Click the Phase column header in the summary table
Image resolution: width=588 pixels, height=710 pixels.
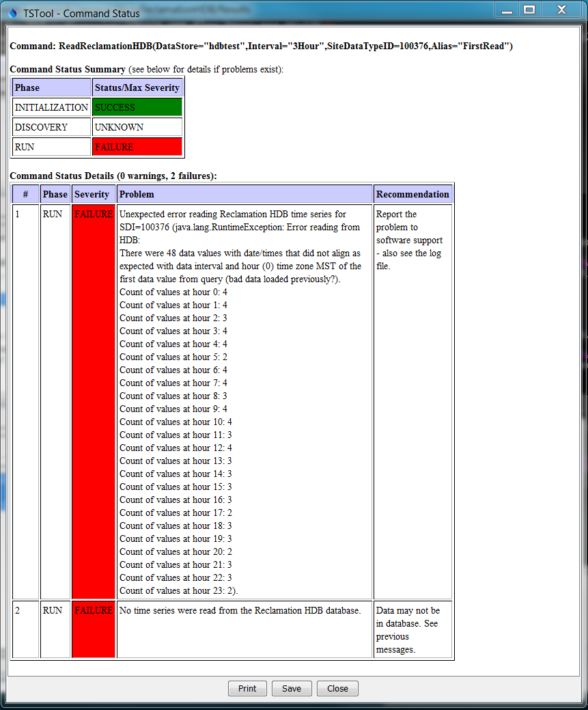(51, 87)
